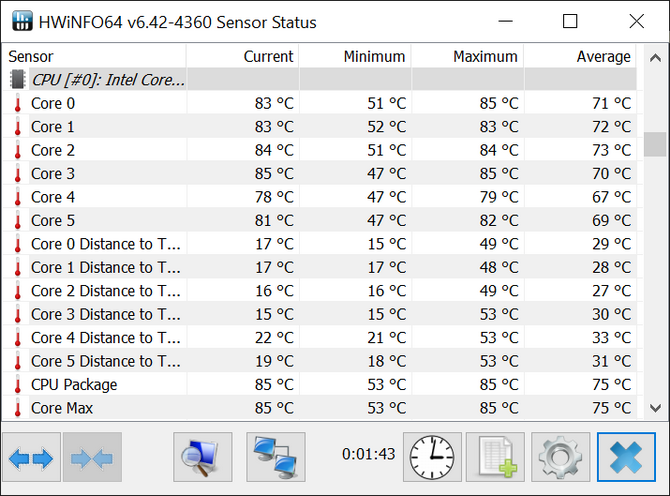Click thermometer icon of Core 1 Distance row

pyautogui.click(x=18, y=267)
